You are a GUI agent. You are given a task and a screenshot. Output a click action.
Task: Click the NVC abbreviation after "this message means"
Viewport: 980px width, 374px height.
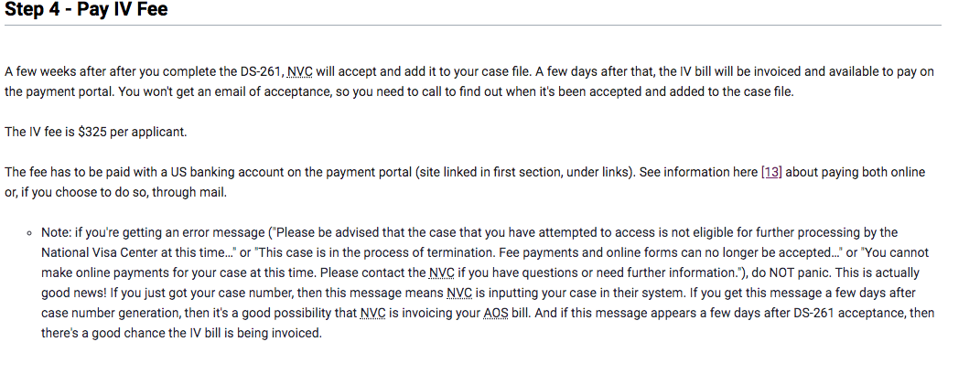459,293
